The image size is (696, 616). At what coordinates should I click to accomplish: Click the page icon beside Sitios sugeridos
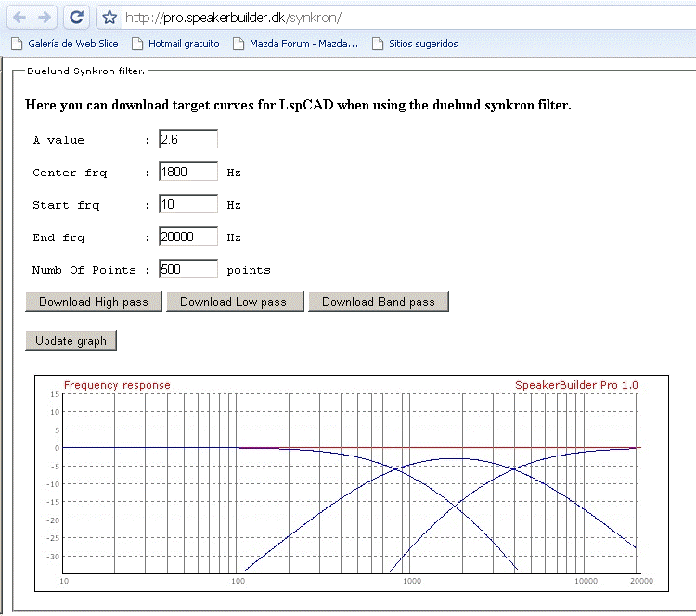pyautogui.click(x=378, y=44)
